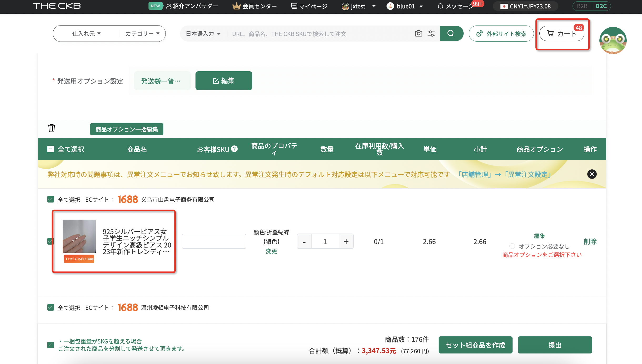Toggle 全て選択 for 义乌市山盘电子商务有限公司
The height and width of the screenshot is (364, 642).
(51, 199)
